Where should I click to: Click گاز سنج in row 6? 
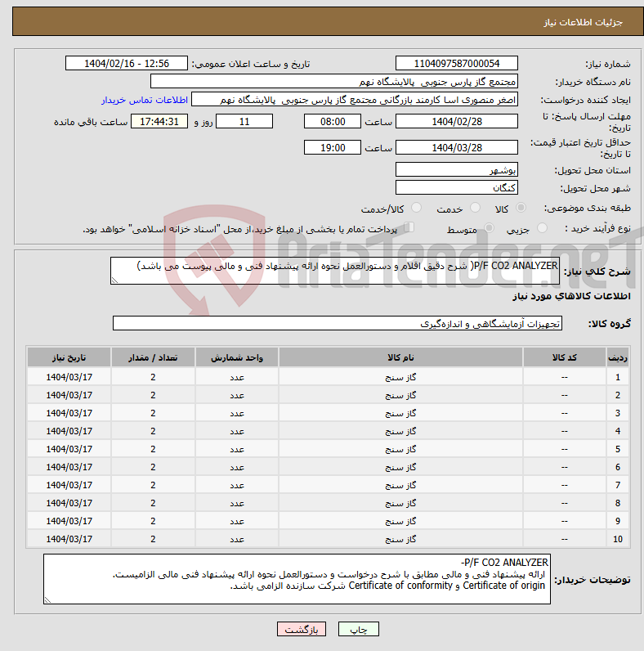pos(400,467)
